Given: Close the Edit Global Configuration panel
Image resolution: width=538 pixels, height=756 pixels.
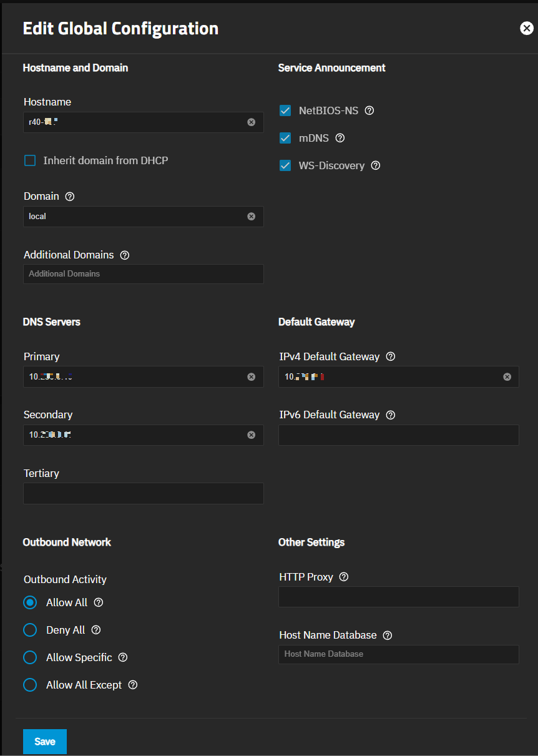Looking at the screenshot, I should 527,28.
